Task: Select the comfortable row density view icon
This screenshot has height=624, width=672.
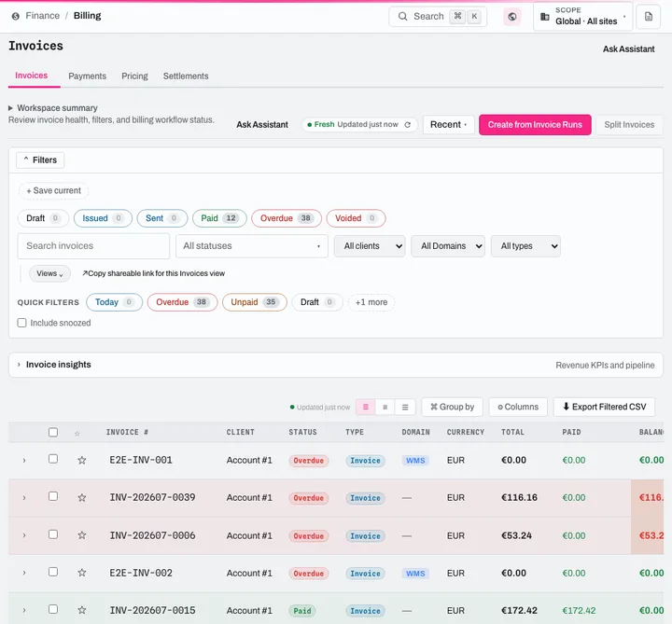Action: 366,407
